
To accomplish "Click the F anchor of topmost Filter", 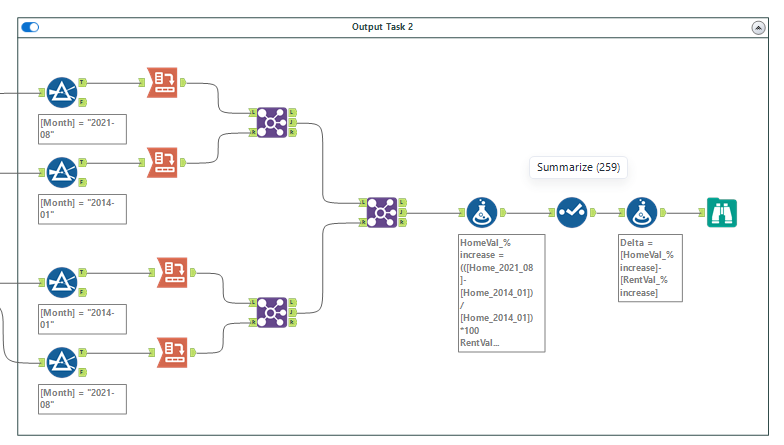I will pyautogui.click(x=82, y=102).
